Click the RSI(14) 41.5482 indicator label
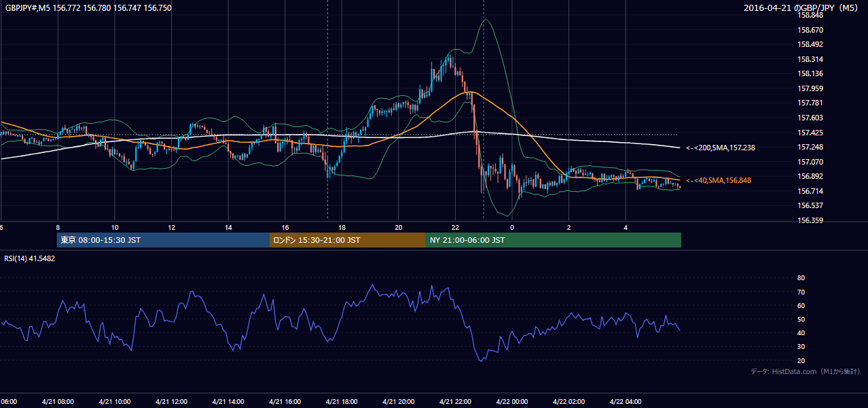 [x=30, y=258]
